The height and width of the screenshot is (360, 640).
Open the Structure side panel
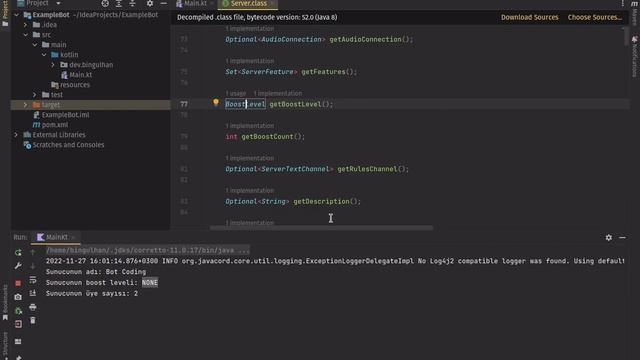(5, 345)
